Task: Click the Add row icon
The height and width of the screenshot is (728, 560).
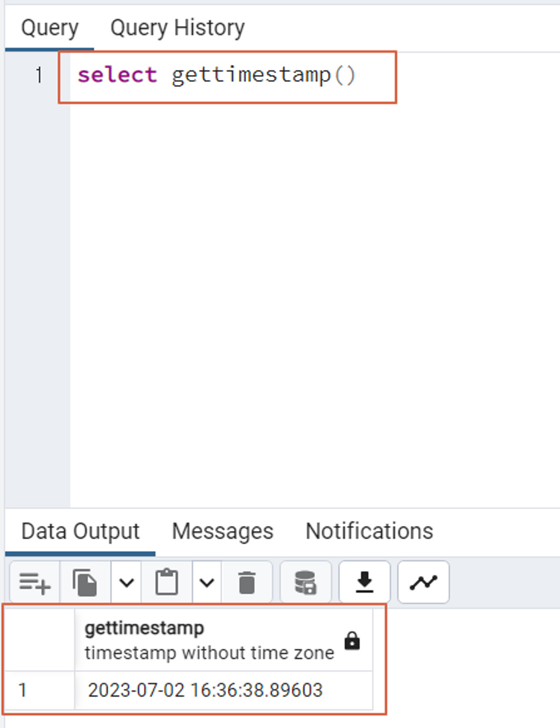Action: tap(35, 582)
